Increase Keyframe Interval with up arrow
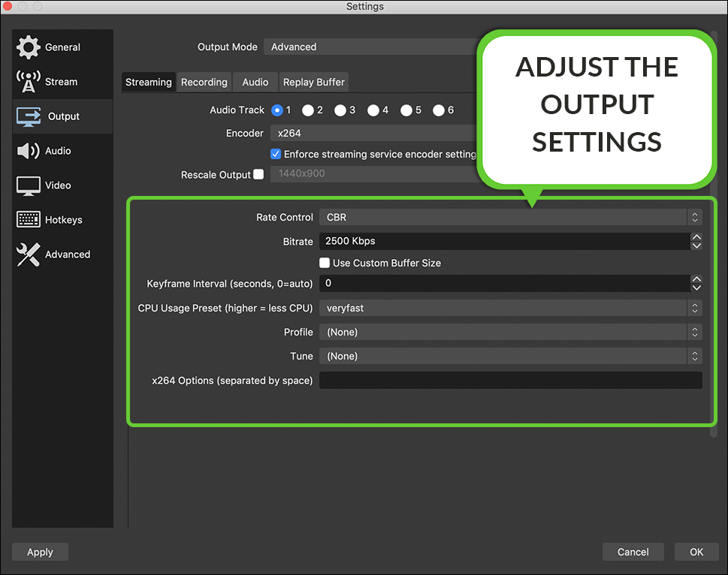 pos(696,279)
